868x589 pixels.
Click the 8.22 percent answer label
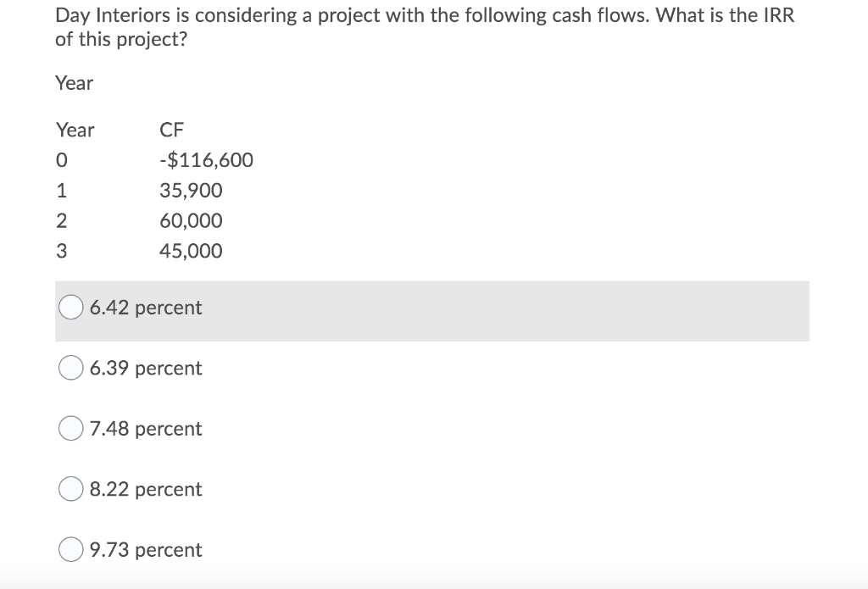pyautogui.click(x=145, y=489)
